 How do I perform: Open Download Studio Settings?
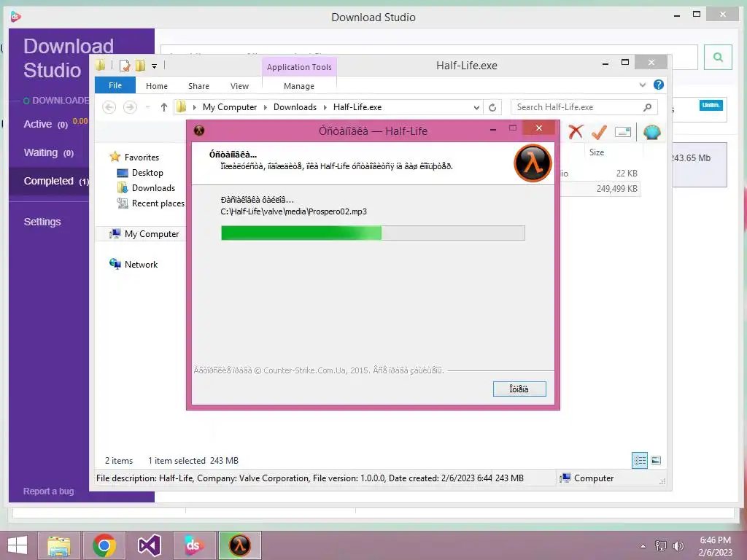click(42, 222)
